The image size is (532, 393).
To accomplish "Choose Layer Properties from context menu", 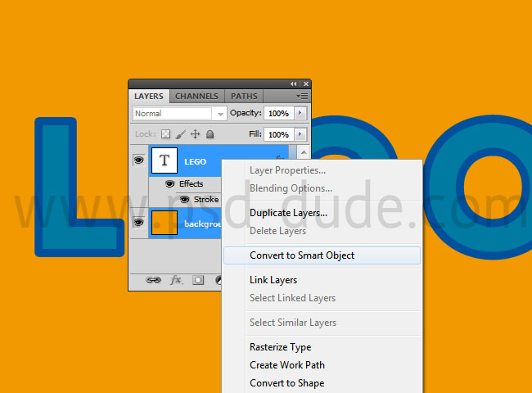I will point(322,170).
